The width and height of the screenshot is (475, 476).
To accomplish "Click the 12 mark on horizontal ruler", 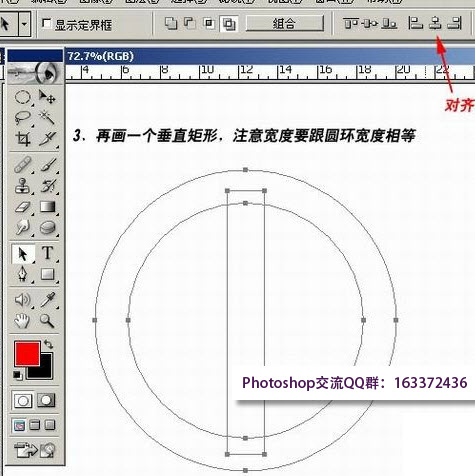I will [247, 70].
